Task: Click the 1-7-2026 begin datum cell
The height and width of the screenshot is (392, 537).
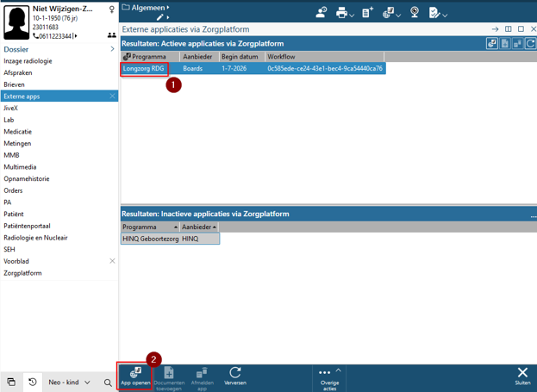Action: 234,68
